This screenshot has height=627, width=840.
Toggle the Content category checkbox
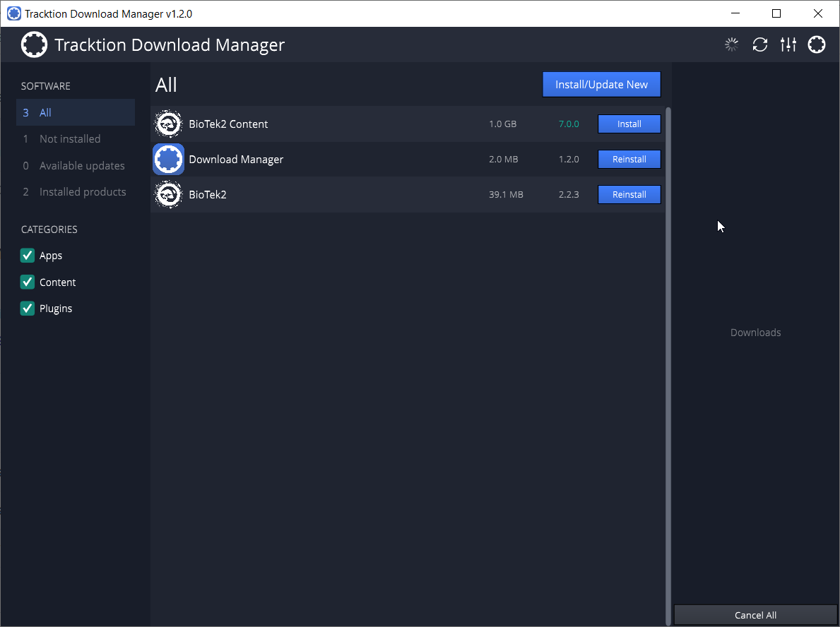pyautogui.click(x=28, y=282)
